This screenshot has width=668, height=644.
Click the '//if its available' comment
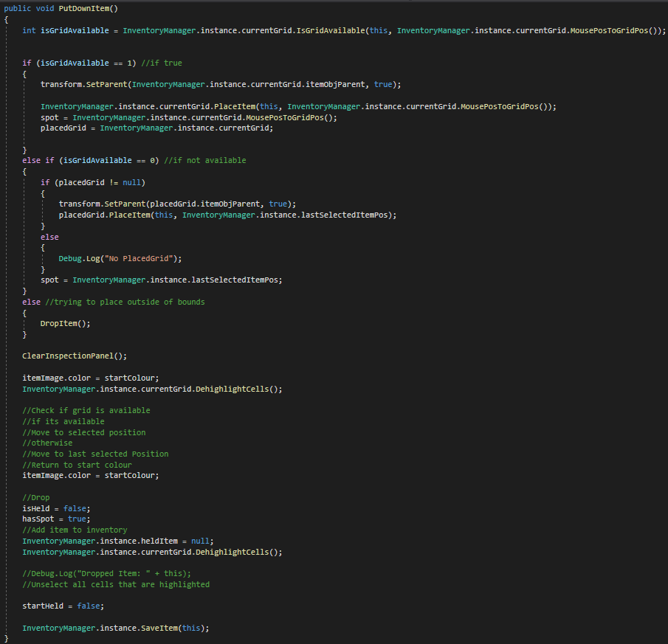[x=63, y=421]
